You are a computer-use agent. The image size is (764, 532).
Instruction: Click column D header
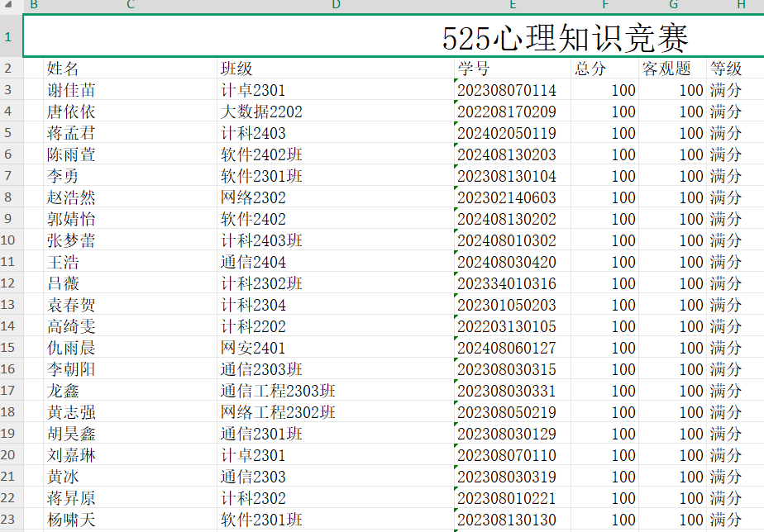click(335, 6)
